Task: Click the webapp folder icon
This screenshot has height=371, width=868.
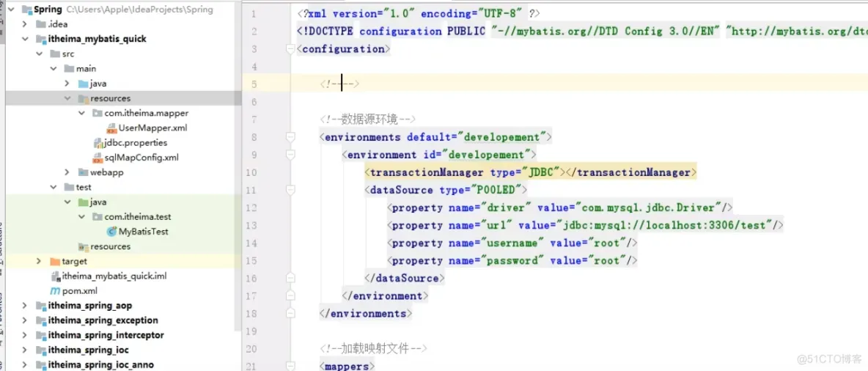Action: point(84,172)
